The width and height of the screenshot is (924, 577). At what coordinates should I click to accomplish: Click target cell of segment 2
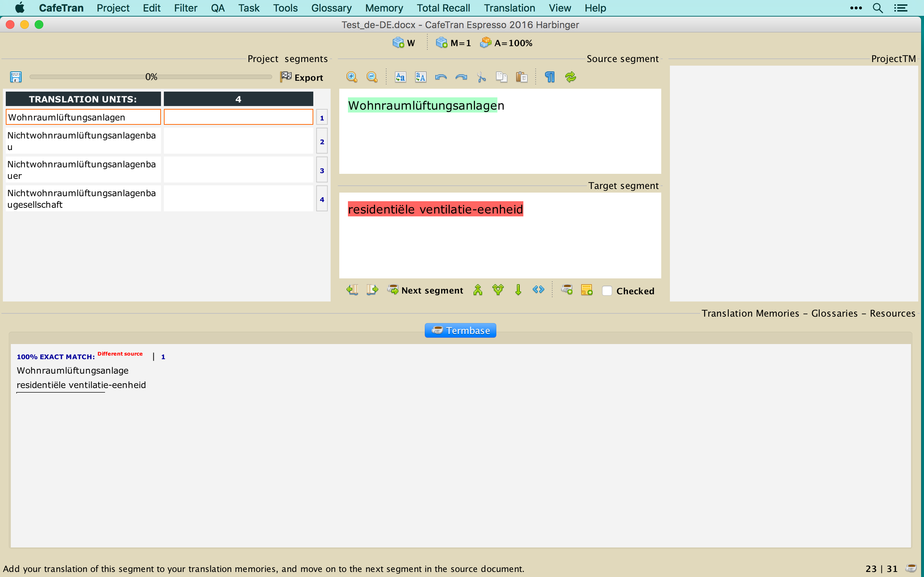(x=238, y=141)
